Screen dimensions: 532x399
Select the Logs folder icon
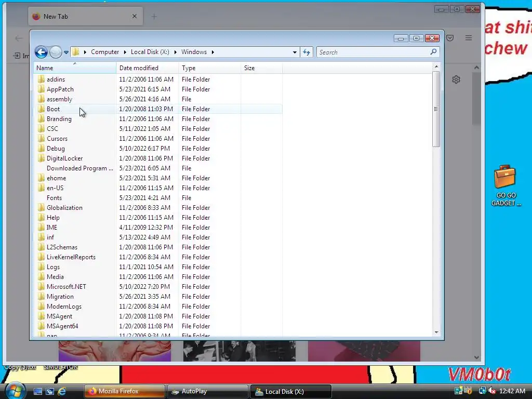click(x=41, y=267)
